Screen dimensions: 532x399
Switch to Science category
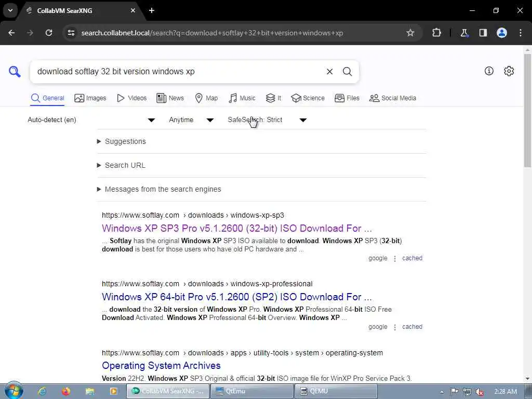pyautogui.click(x=308, y=98)
